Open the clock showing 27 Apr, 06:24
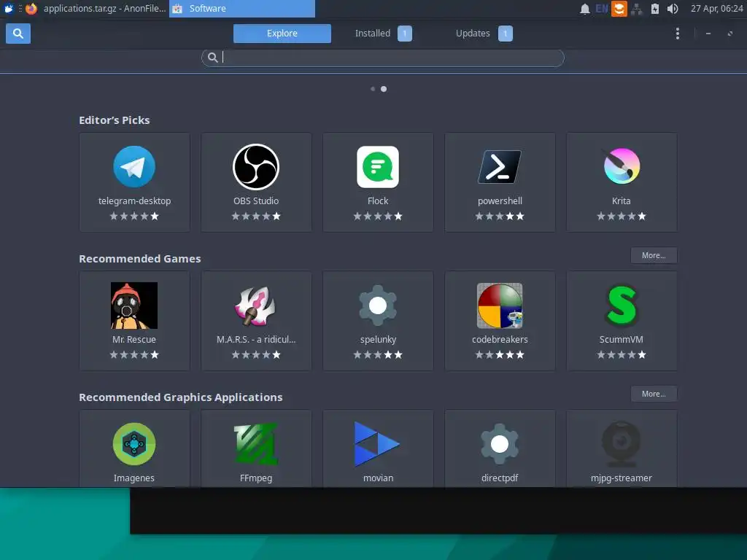 tap(716, 9)
